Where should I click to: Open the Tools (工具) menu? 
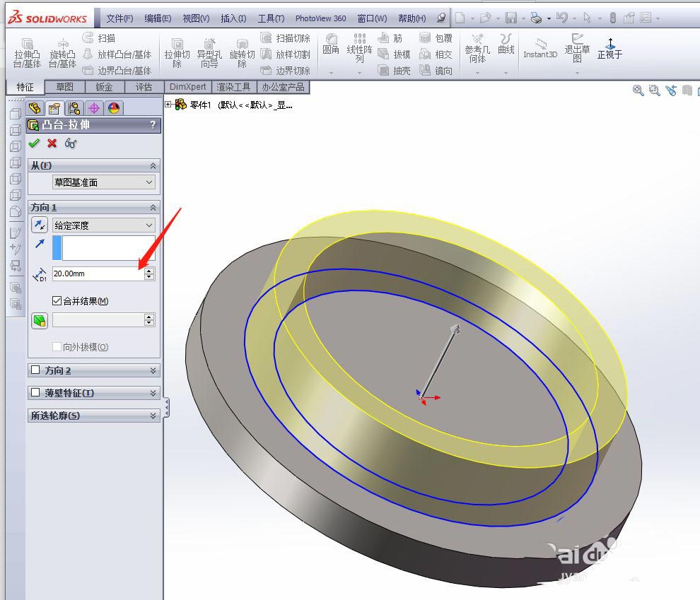(271, 18)
